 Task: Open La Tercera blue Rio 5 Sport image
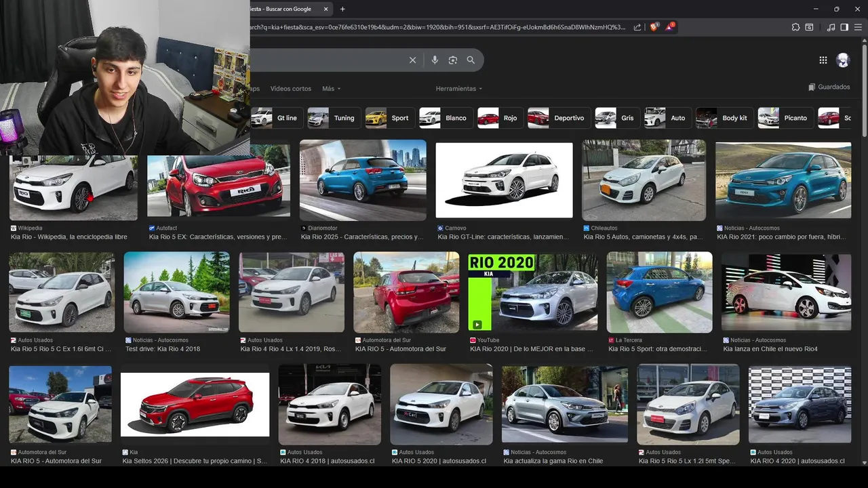660,292
